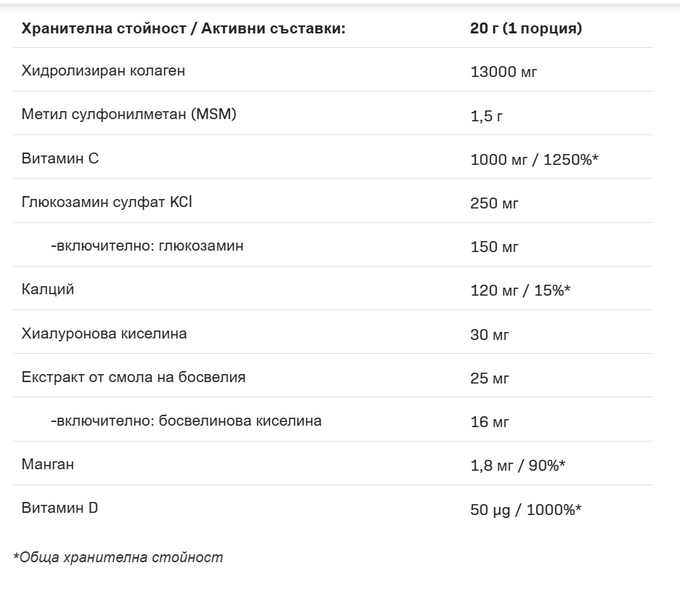Click the 'Калций' row label
This screenshot has width=680, height=616.
48,289
